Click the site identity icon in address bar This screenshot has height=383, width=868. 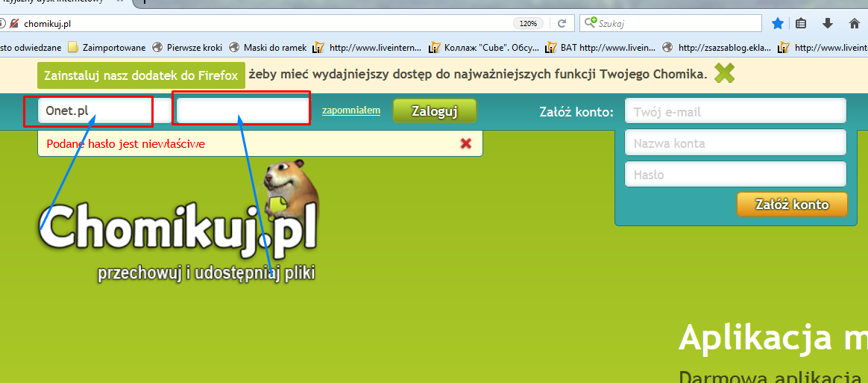coord(13,23)
